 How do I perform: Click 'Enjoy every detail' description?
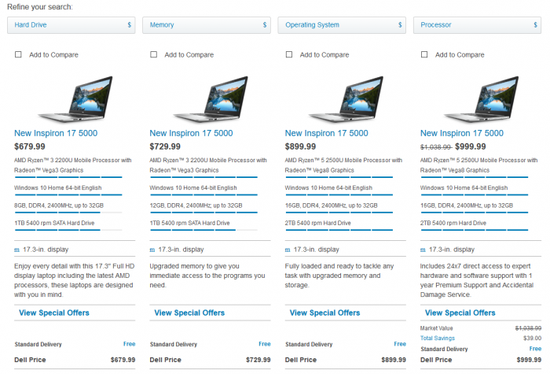pos(74,280)
